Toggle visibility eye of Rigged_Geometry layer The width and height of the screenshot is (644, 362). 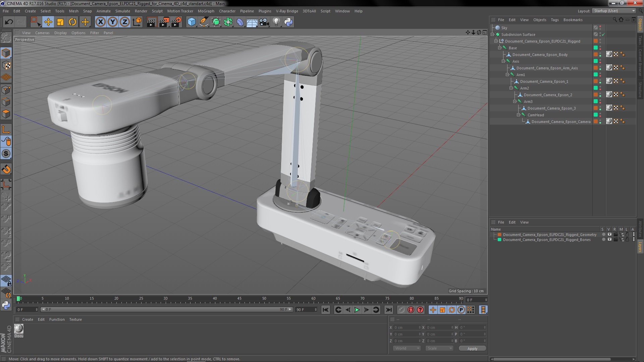(609, 235)
